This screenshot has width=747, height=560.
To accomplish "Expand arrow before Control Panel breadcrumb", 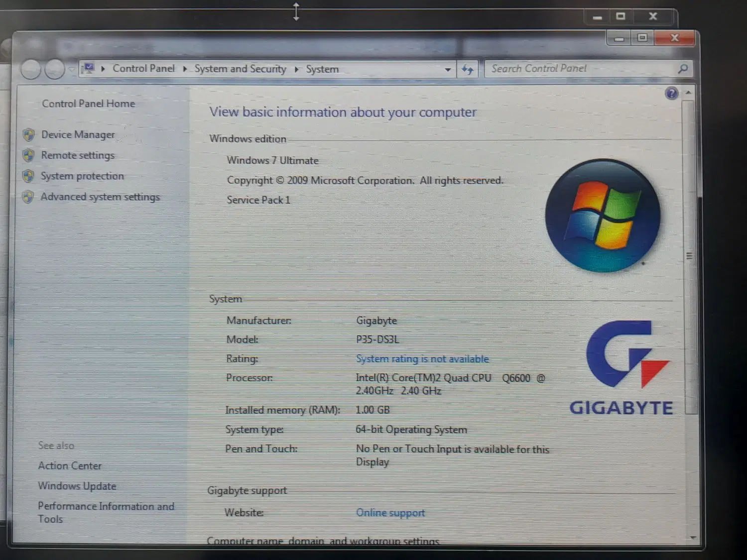I will point(103,69).
